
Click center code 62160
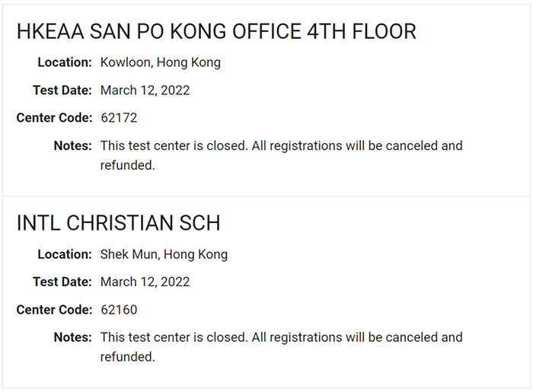point(119,310)
